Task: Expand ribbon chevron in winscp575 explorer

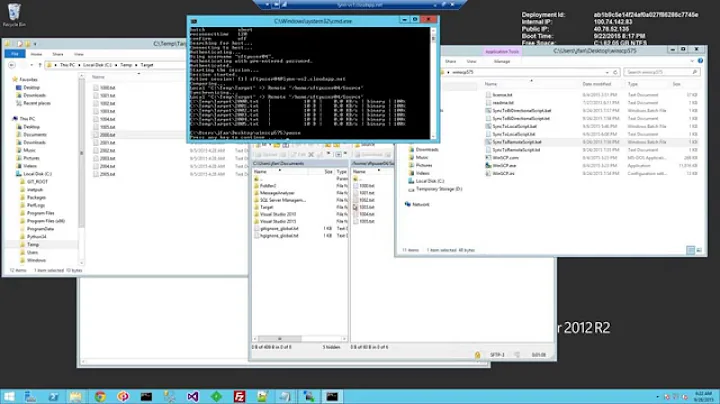Action: point(692,61)
